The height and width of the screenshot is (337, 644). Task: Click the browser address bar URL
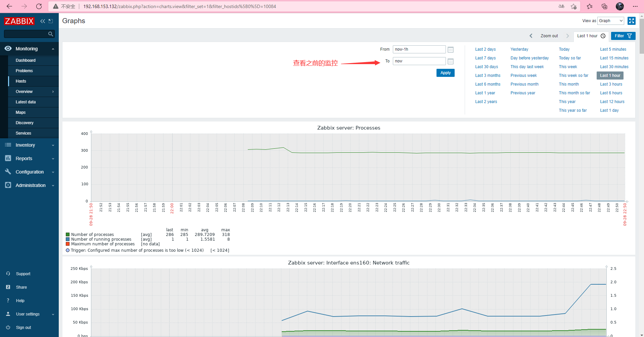click(180, 6)
